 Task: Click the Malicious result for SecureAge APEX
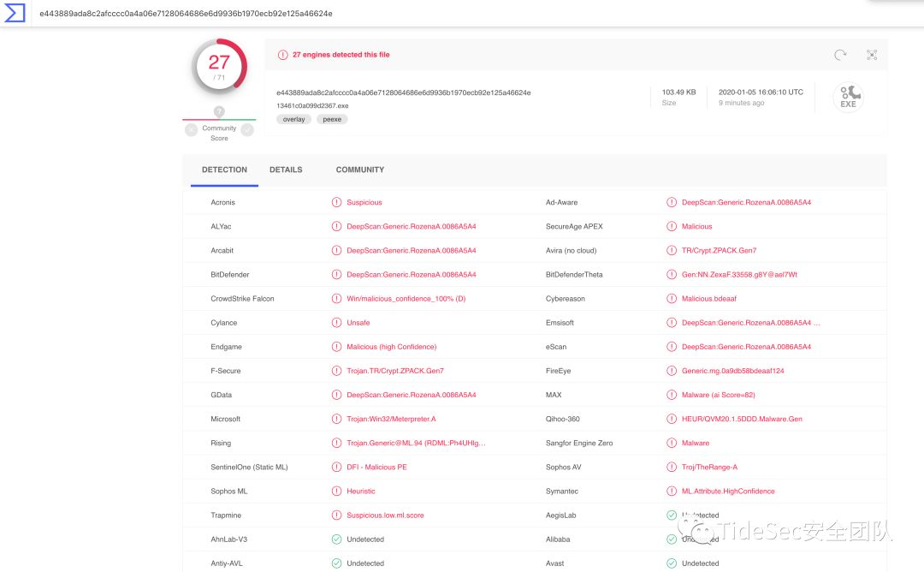click(696, 226)
